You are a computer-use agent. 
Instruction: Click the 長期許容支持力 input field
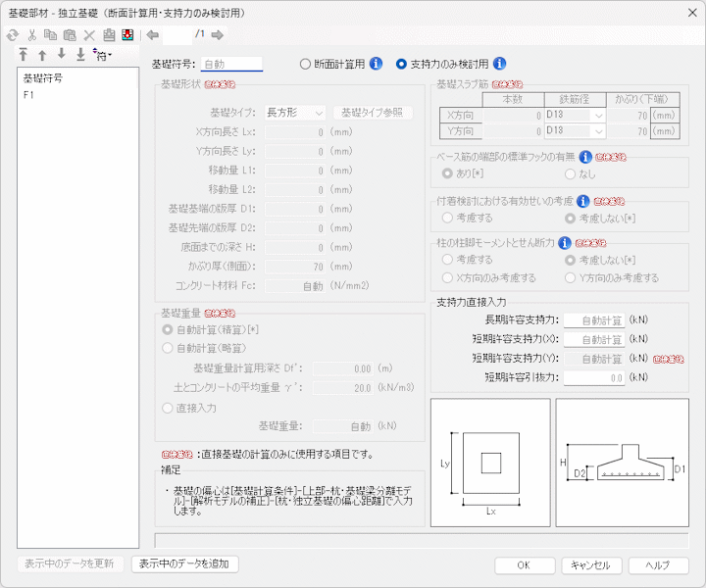point(594,320)
